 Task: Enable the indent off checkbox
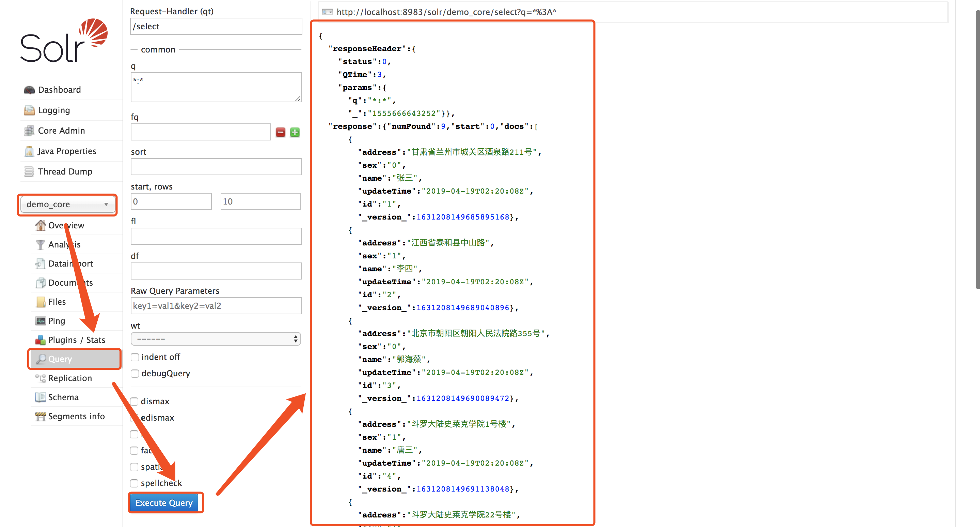(x=135, y=357)
